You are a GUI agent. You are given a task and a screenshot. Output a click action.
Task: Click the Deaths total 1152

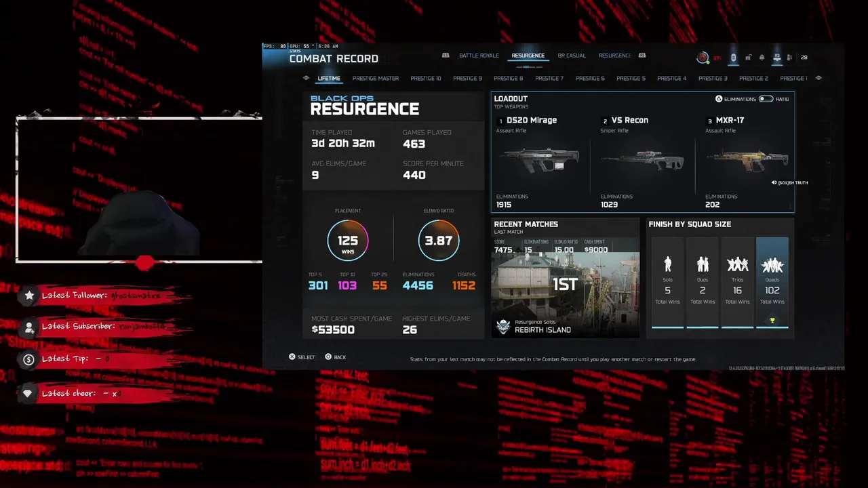[464, 285]
